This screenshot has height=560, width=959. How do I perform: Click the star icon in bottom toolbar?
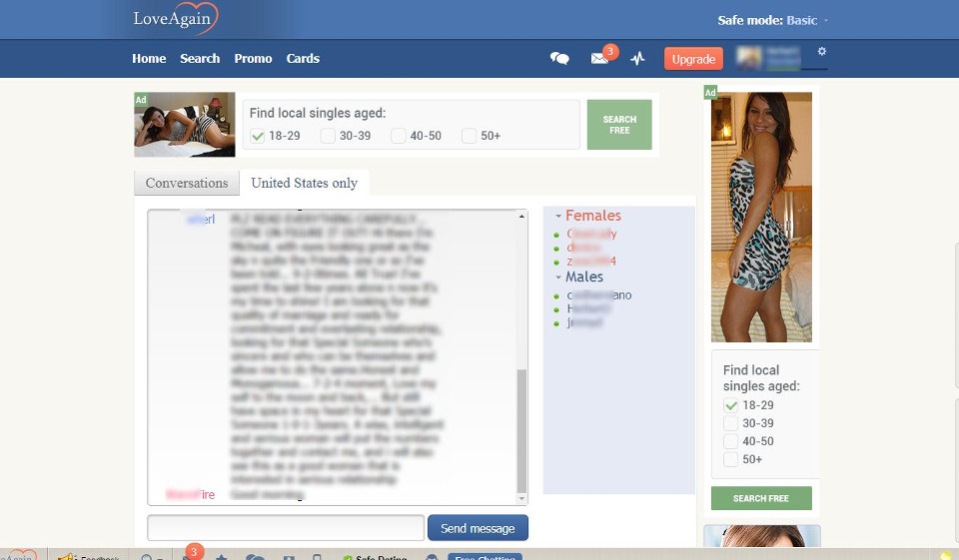pos(222,556)
